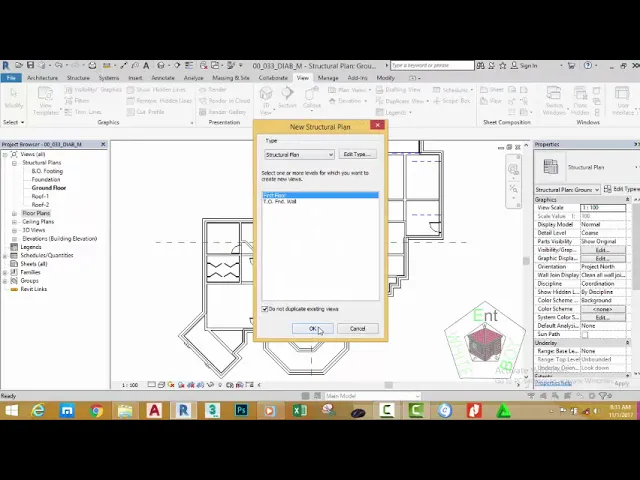Click the Print icon in quick access toolbar
The image size is (640, 480).
click(x=93, y=65)
